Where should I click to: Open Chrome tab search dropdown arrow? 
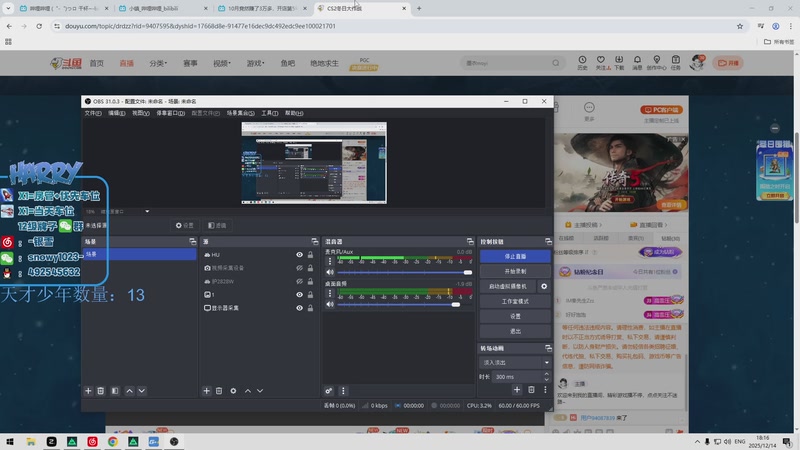[x=8, y=8]
